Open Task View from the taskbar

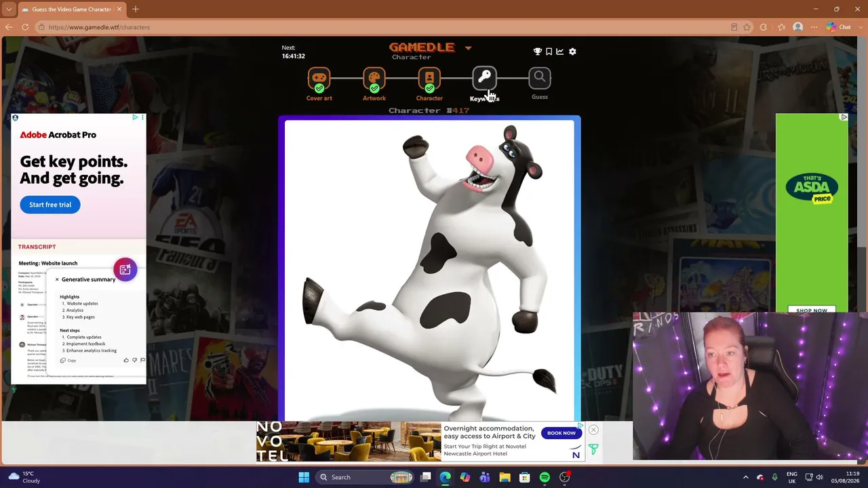[x=426, y=477]
